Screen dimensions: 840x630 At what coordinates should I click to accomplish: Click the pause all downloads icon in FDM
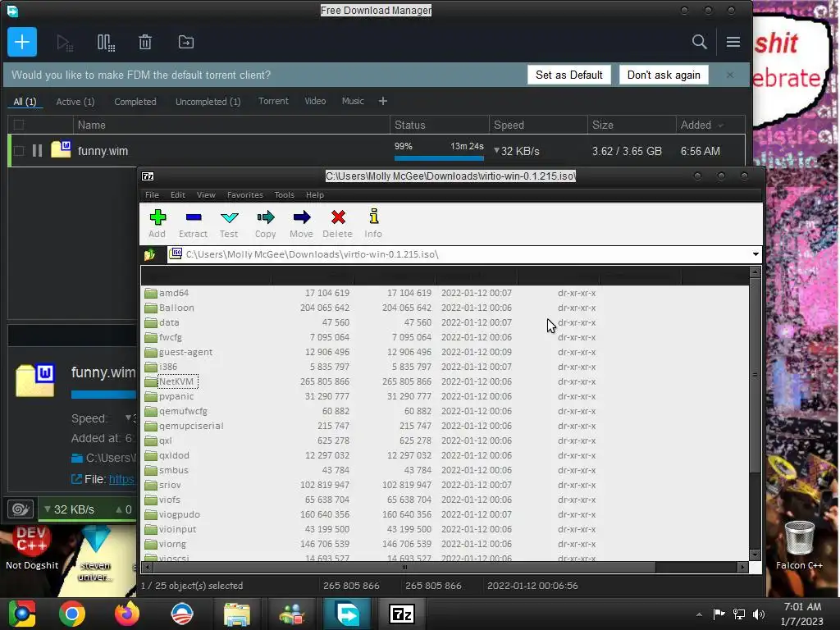[106, 43]
